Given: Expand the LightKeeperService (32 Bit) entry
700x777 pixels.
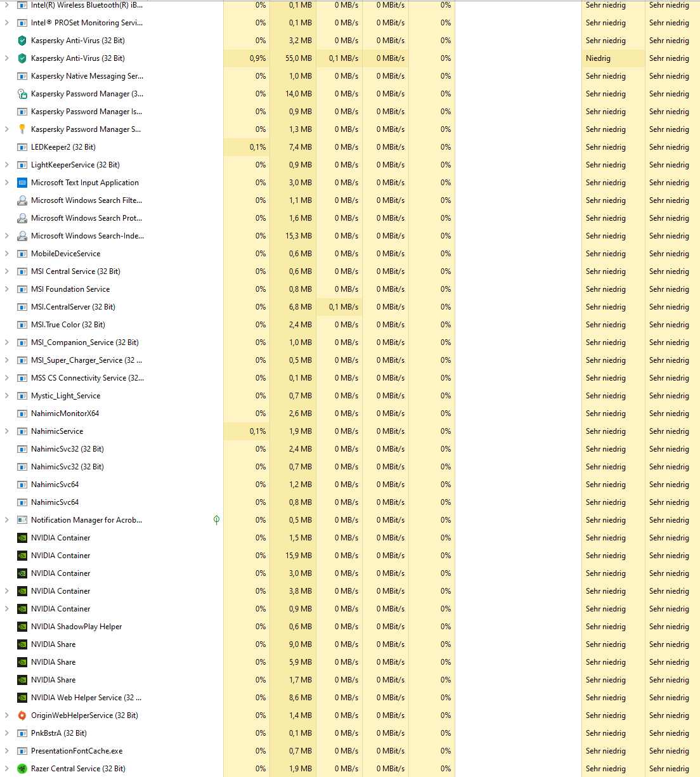Looking at the screenshot, I should (x=6, y=165).
